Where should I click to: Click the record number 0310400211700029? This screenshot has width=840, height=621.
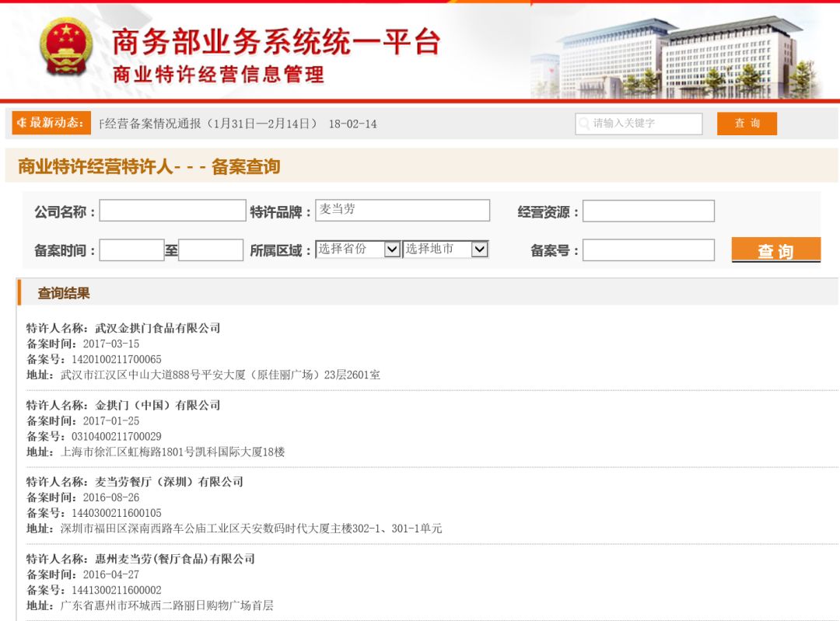[116, 436]
